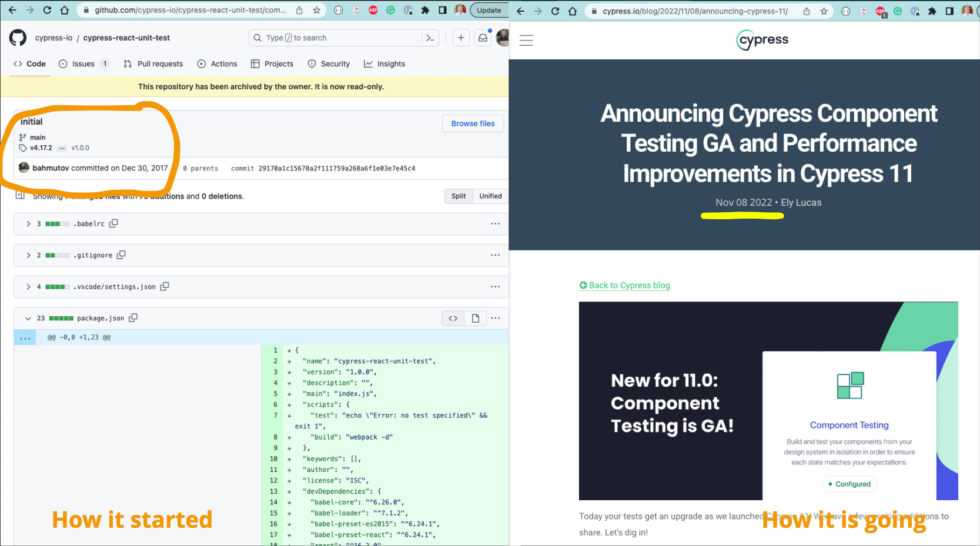980x546 pixels.
Task: Open the bahmutov author link
Action: (x=51, y=168)
